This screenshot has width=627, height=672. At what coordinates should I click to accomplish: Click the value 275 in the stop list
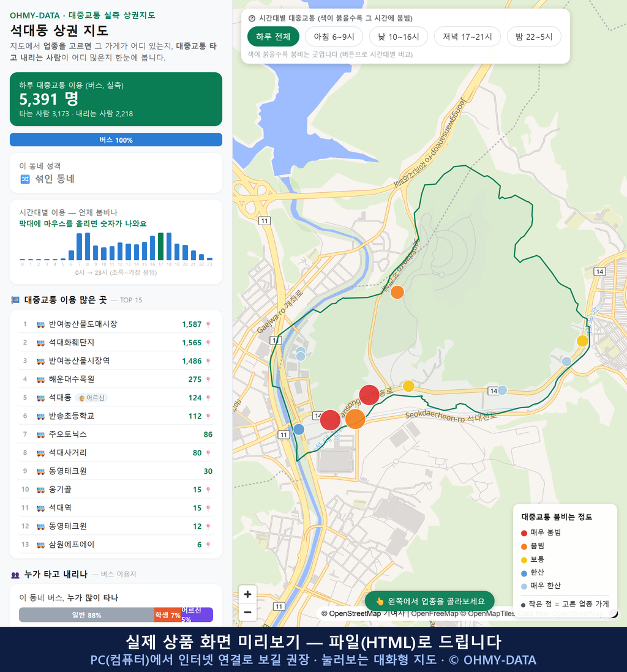[195, 379]
